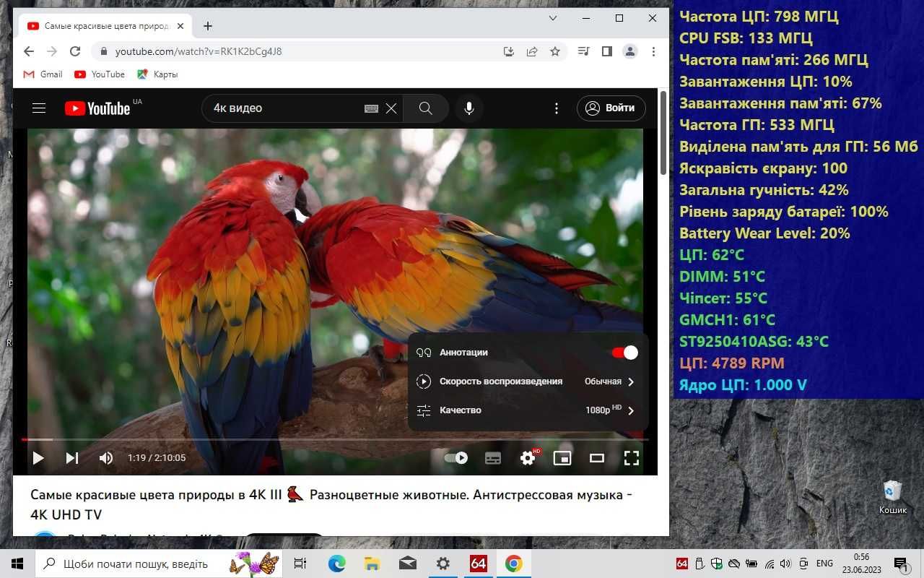
Task: Open the YouTube bookmark
Action: point(100,74)
